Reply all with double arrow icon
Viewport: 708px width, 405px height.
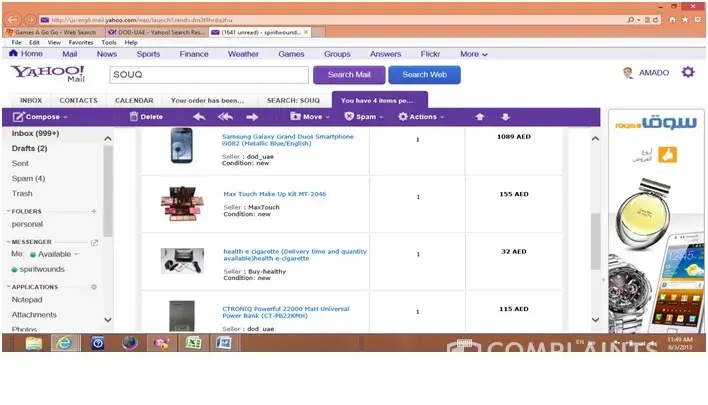[225, 117]
